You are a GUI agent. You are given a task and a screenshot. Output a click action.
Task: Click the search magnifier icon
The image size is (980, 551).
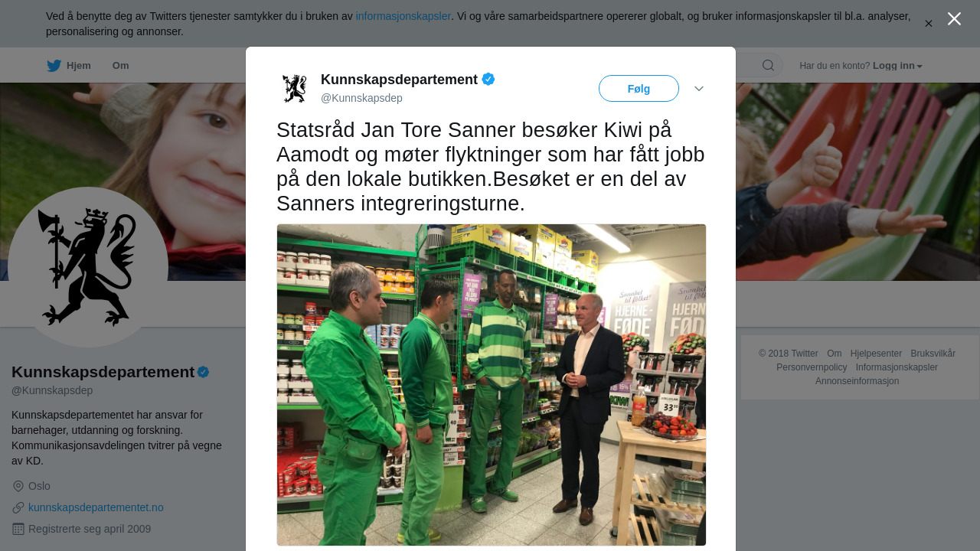coord(768,65)
